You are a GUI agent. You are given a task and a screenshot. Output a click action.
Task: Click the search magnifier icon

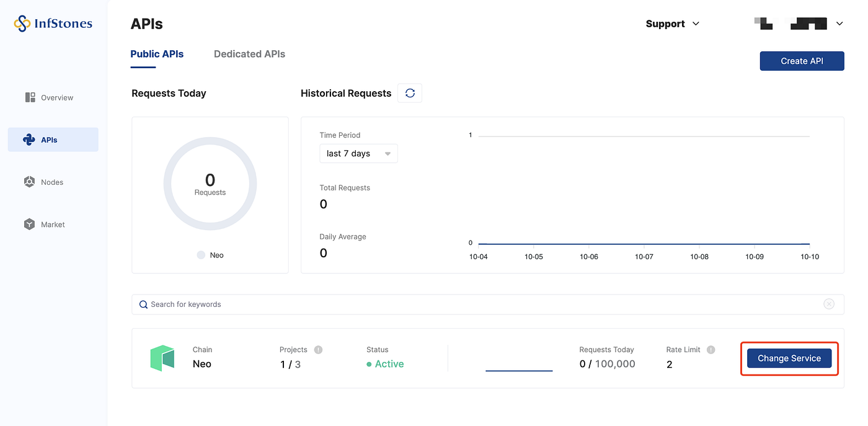pos(144,304)
